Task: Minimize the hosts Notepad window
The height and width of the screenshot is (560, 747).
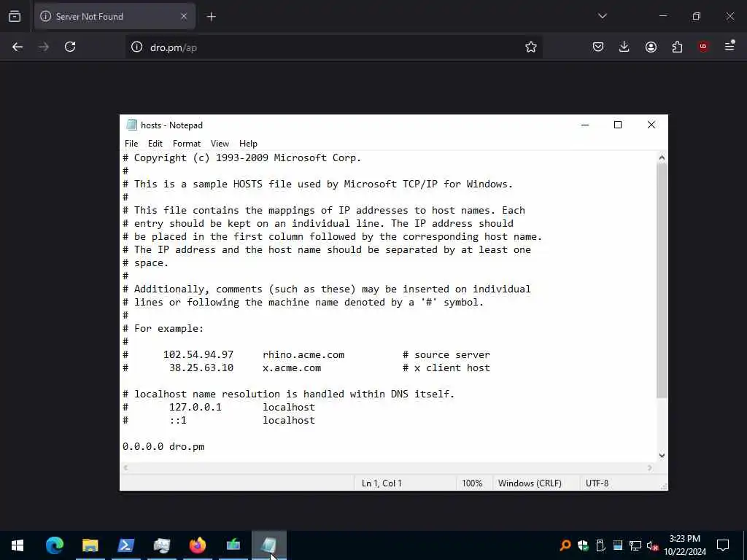Action: (585, 125)
